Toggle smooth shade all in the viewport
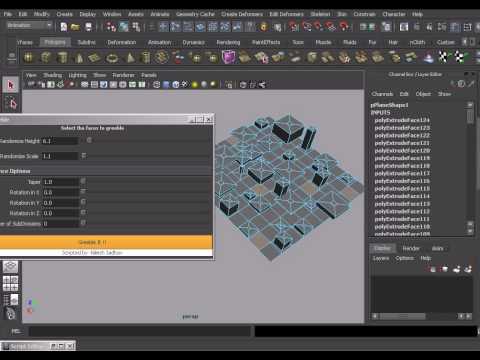Screen dimensions: 480x360 tap(166, 85)
